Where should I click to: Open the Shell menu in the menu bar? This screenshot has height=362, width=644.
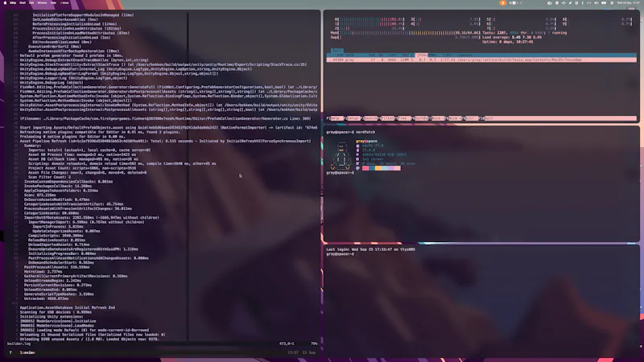[23, 2]
